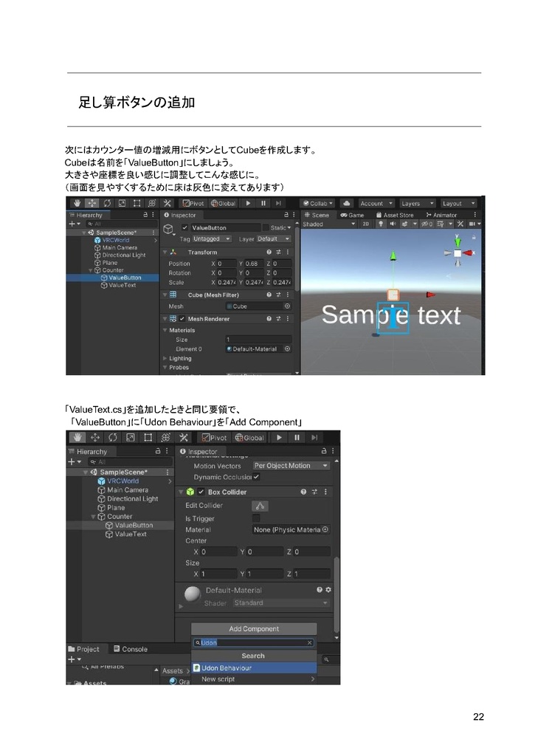535x756 pixels.
Task: Open the Collab dropdown
Action: (319, 204)
